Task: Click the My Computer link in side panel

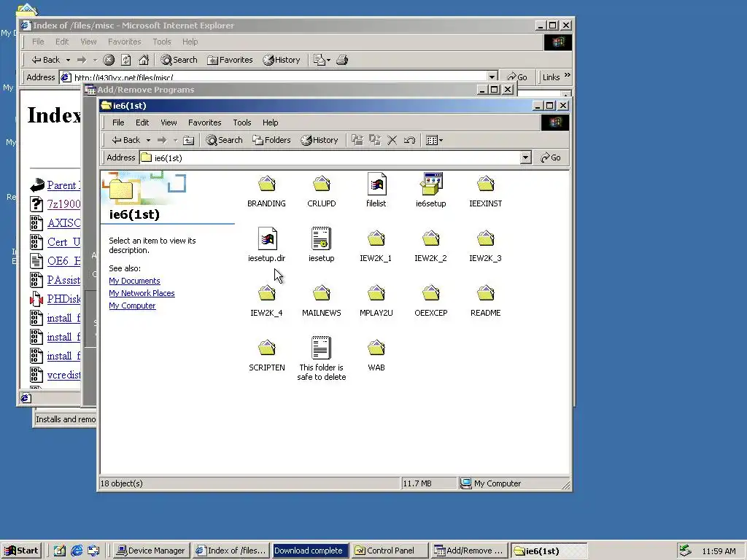Action: pyautogui.click(x=132, y=306)
